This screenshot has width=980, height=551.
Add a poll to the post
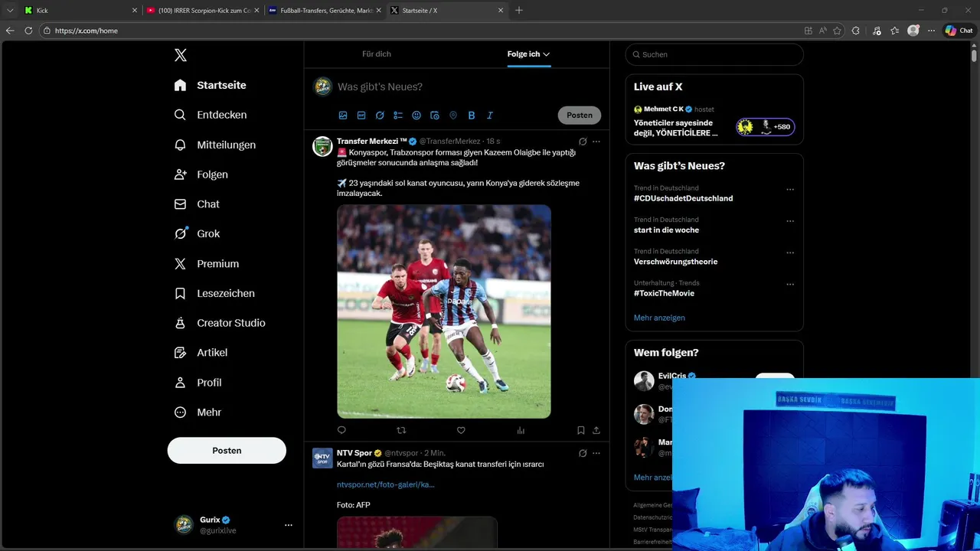pyautogui.click(x=398, y=116)
